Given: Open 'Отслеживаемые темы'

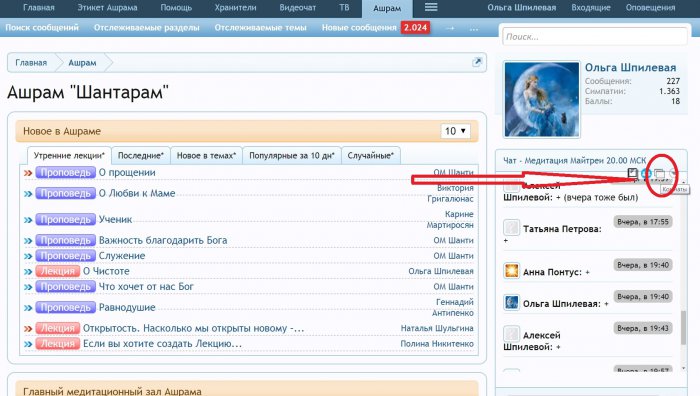Looking at the screenshot, I should 260,28.
